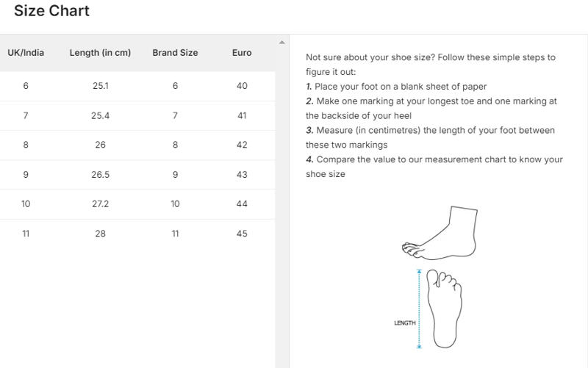Select Euro size 45 cell
Viewport: 588px width, 368px height.
pos(242,234)
